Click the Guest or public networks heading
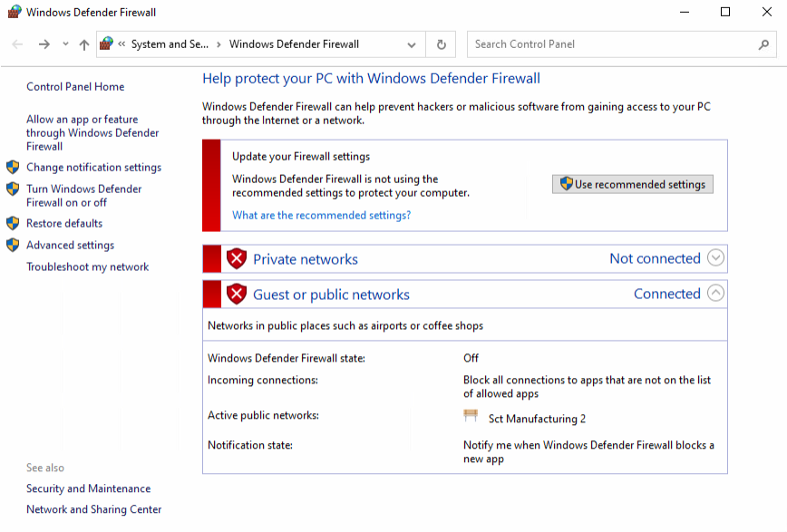 click(331, 295)
